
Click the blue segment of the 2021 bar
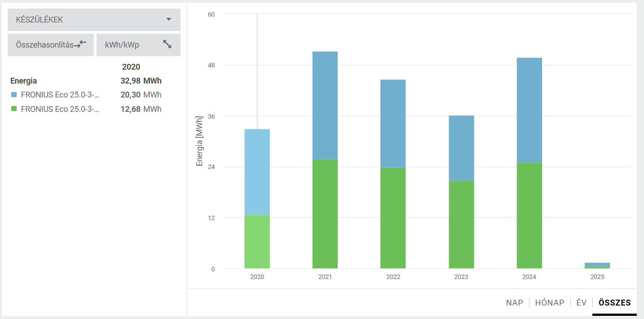(325, 106)
